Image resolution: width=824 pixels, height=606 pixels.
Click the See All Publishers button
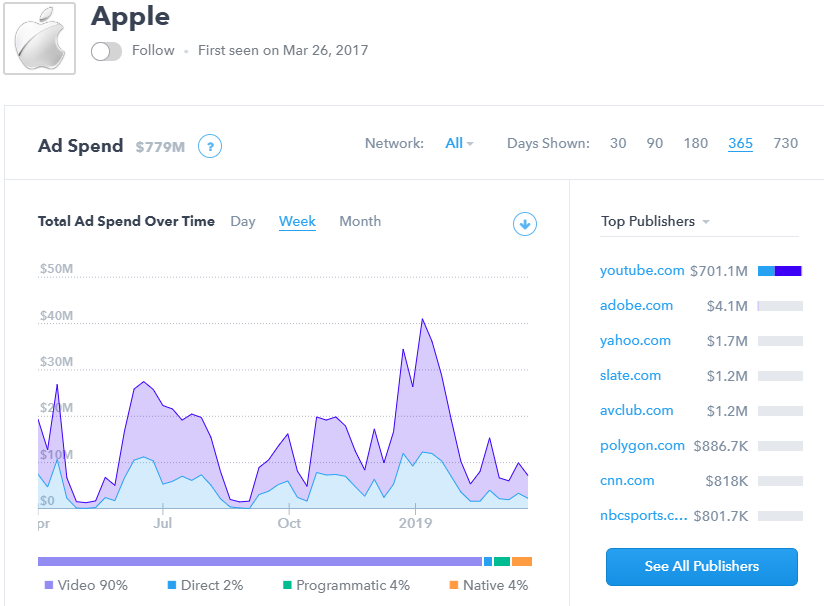[701, 566]
